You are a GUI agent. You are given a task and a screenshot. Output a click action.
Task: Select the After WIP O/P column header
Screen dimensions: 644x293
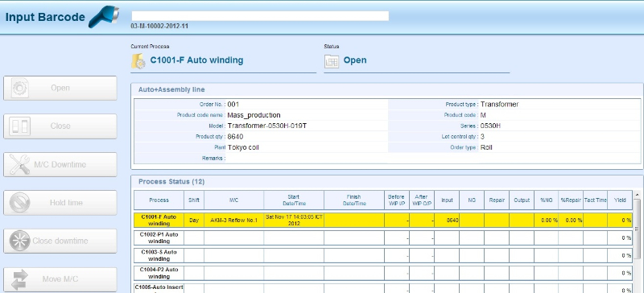click(x=422, y=200)
